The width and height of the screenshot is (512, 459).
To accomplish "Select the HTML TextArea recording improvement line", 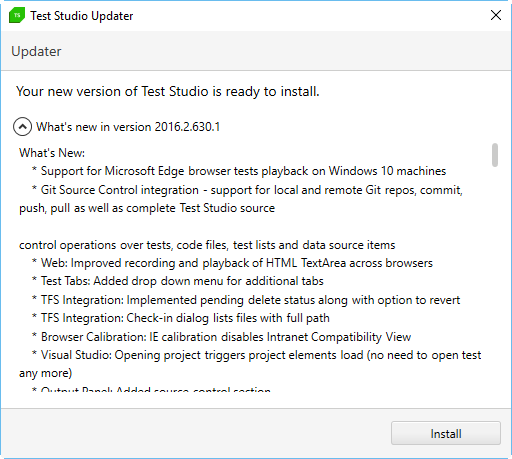I will click(232, 263).
